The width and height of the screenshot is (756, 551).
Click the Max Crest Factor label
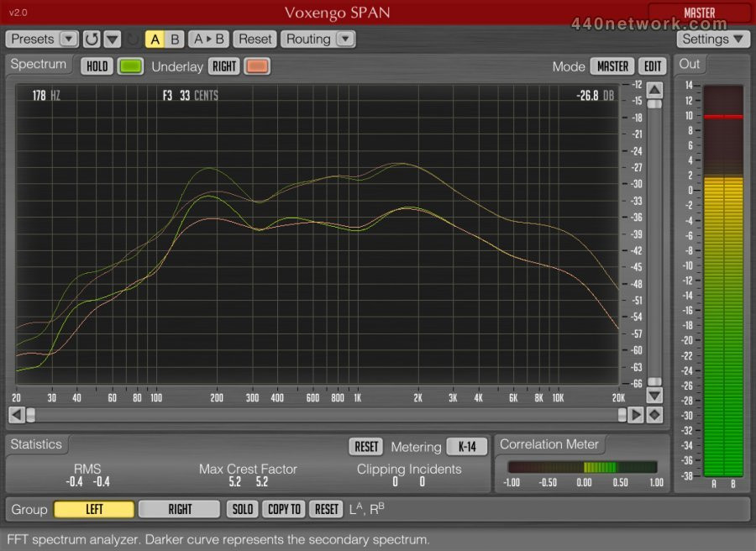pos(248,469)
